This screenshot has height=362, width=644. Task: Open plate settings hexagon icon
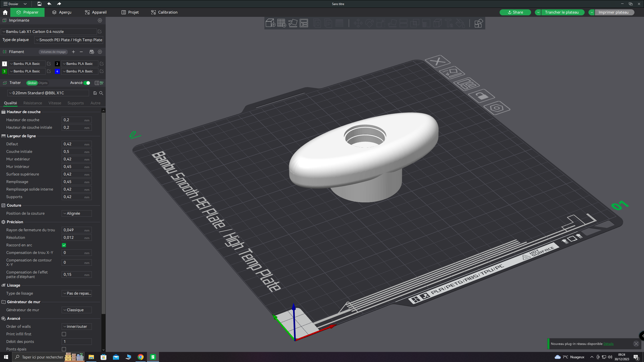coord(497,108)
